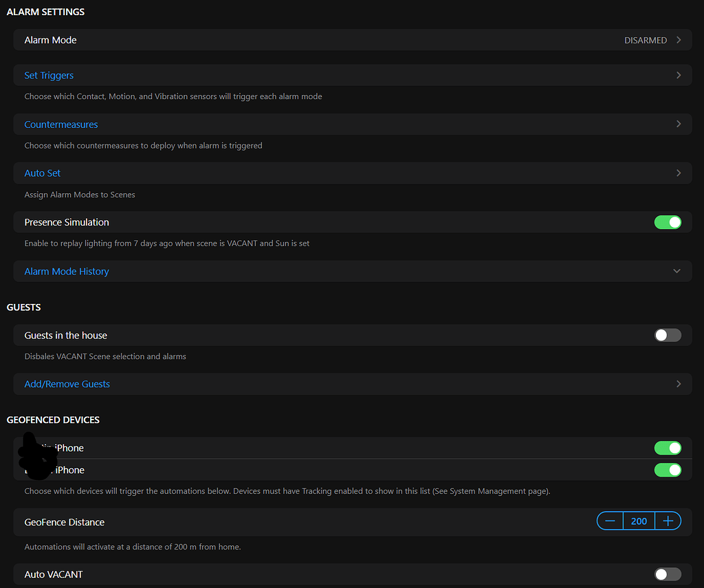Screen dimensions: 704x588
Task: Open the Set Triggers page
Action: (x=49, y=75)
